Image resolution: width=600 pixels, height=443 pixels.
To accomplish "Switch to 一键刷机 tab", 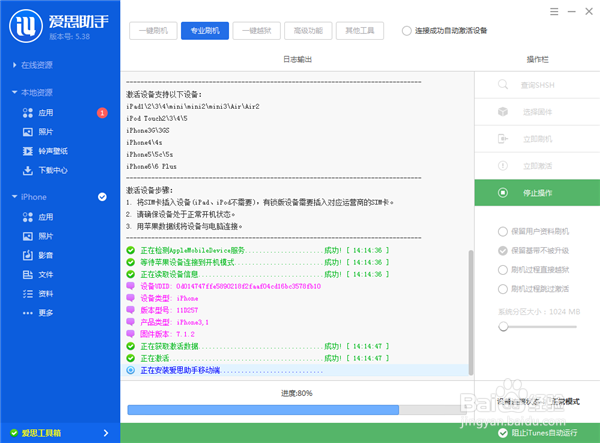I will [153, 31].
